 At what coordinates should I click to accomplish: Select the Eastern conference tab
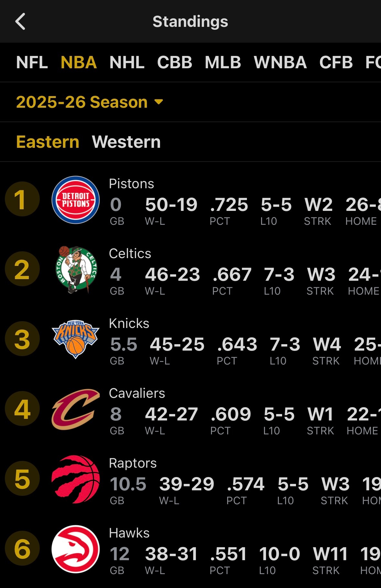48,142
